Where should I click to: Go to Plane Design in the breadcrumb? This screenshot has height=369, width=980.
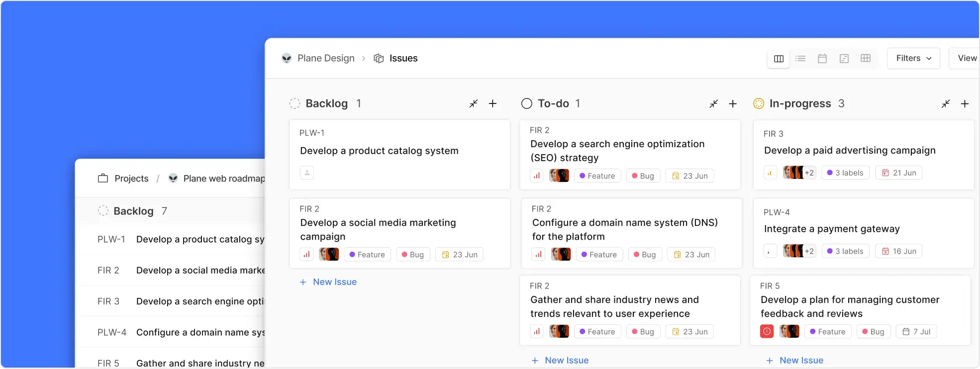coord(325,58)
